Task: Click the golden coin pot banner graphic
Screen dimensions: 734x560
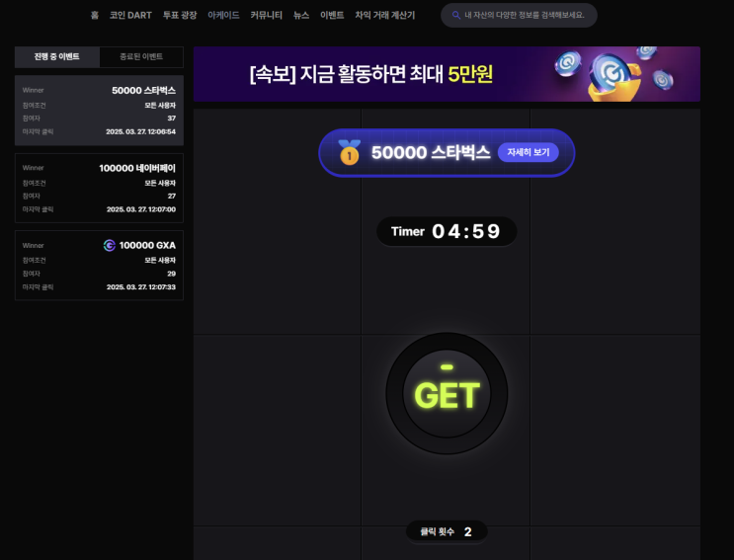Action: [x=614, y=75]
